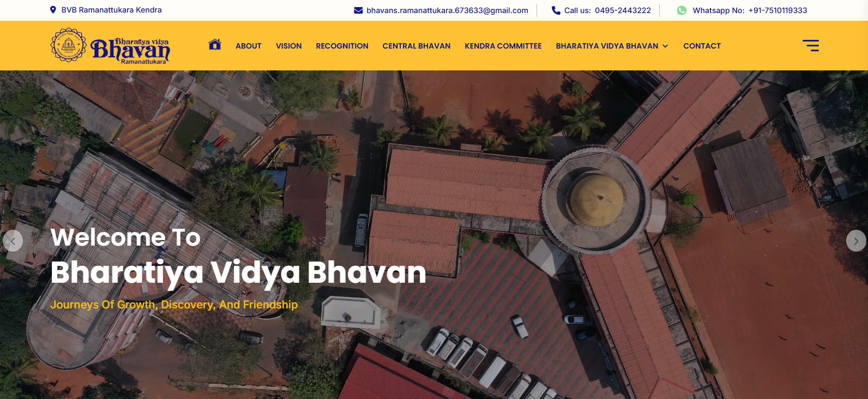Click the Bharatiya Vidya Bhavan hero heading
This screenshot has width=868, height=399.
238,273
